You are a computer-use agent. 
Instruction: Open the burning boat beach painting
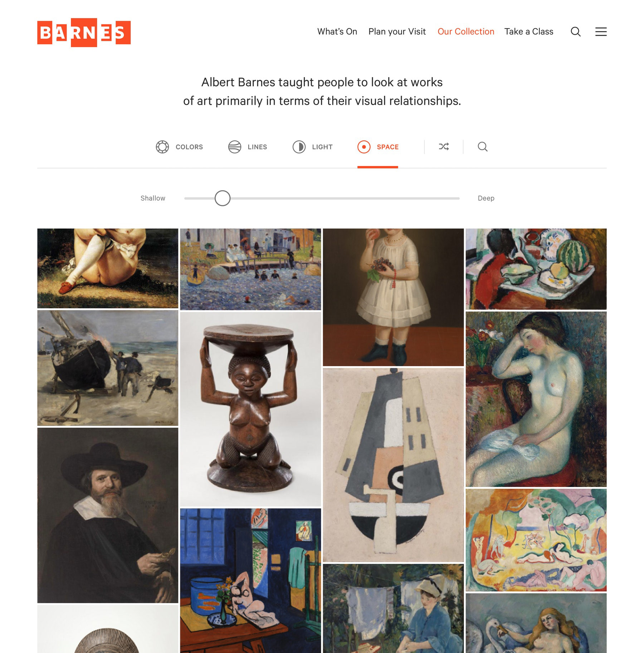(x=108, y=368)
